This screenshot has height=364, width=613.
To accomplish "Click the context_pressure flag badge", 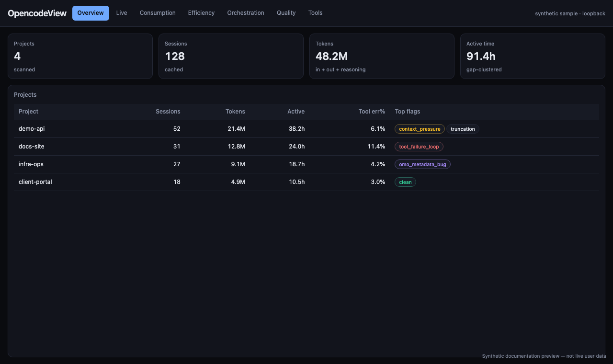I will (x=420, y=129).
